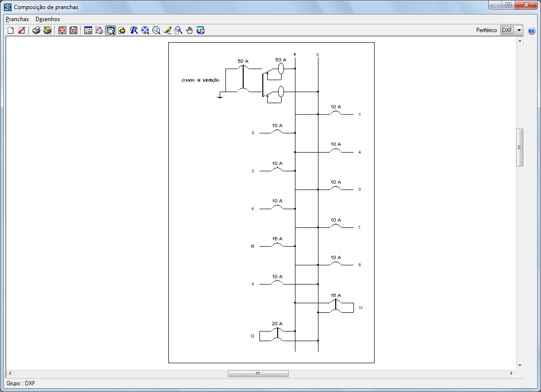Viewport: 541px width, 392px height.
Task: Click the previous view window icon
Action: (200, 30)
